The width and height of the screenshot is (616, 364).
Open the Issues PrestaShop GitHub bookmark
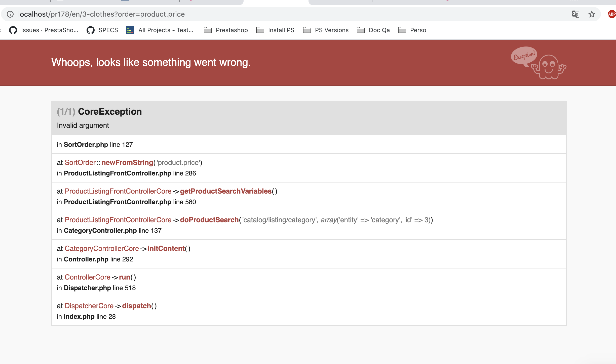(x=44, y=30)
